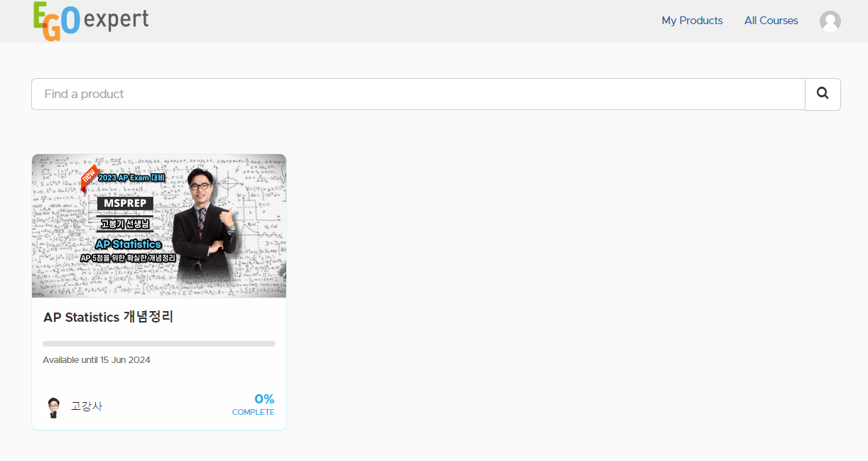Open the AP Statistics course thumbnail

point(159,226)
